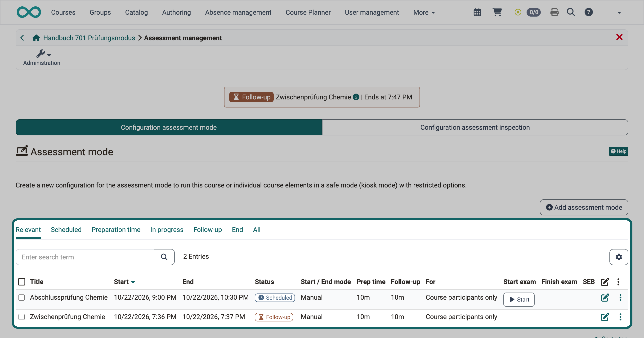644x338 pixels.
Task: Click the home icon in breadcrumb
Action: pyautogui.click(x=36, y=38)
